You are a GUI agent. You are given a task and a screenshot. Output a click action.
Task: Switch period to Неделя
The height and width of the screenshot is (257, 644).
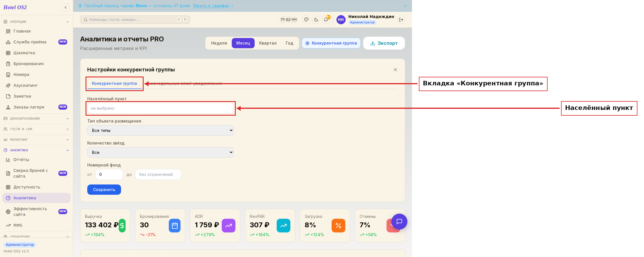[219, 43]
